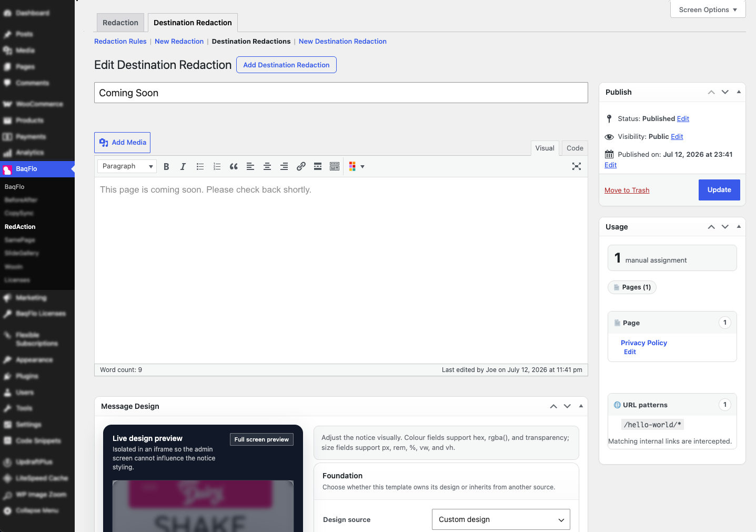
Task: Move the Usage panel down
Action: point(725,227)
